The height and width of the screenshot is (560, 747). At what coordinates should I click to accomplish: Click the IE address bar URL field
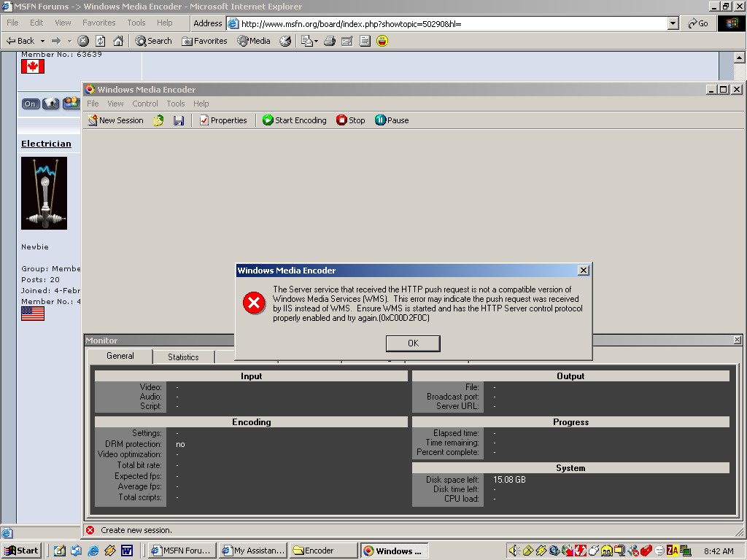click(x=448, y=23)
